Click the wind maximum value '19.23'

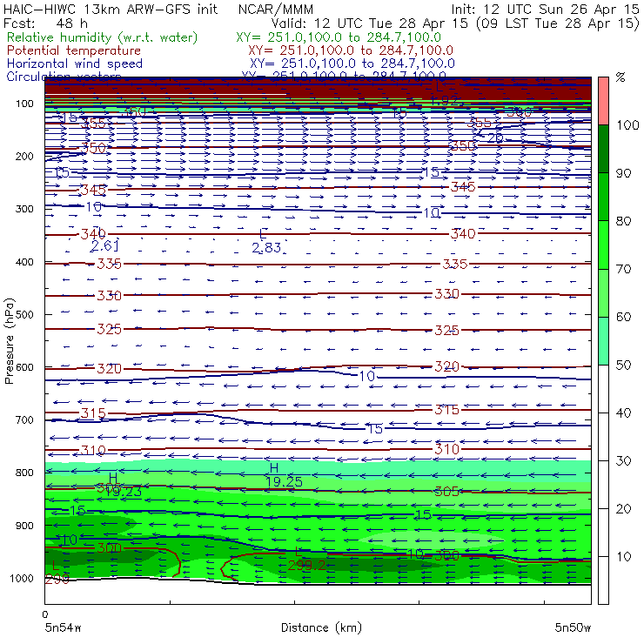124,491
